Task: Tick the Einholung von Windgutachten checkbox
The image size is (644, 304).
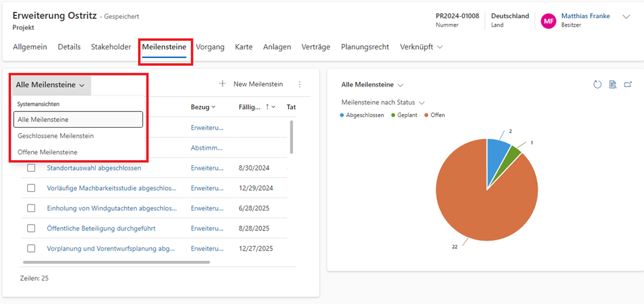Action: (x=31, y=208)
